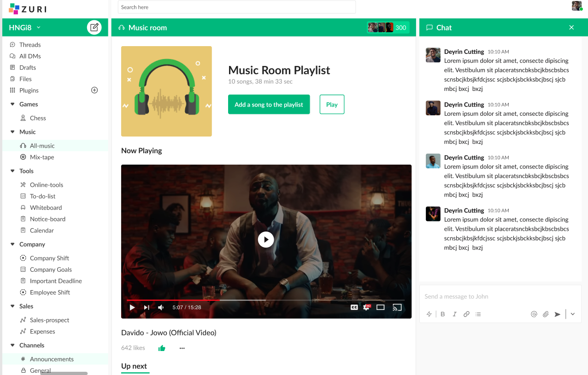
Task: Toggle theater mode on the video
Action: tap(380, 307)
